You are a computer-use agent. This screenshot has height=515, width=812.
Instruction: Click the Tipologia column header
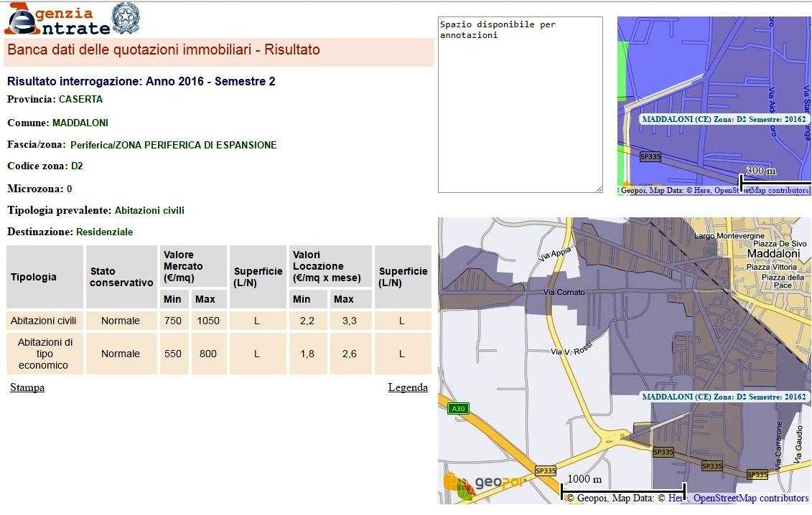coord(34,277)
